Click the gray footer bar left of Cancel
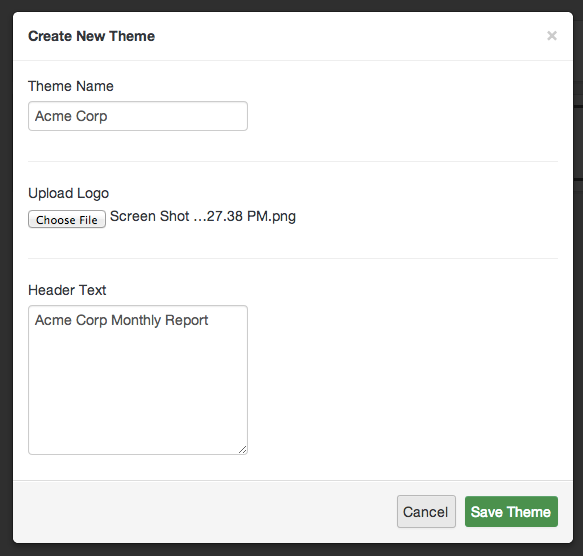The height and width of the screenshot is (556, 583). coord(204,511)
